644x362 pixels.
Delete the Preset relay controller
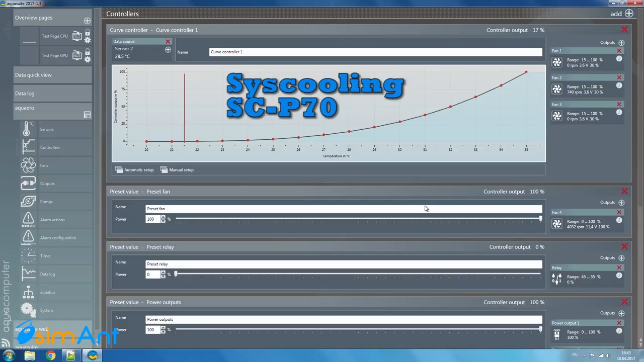[x=624, y=247]
